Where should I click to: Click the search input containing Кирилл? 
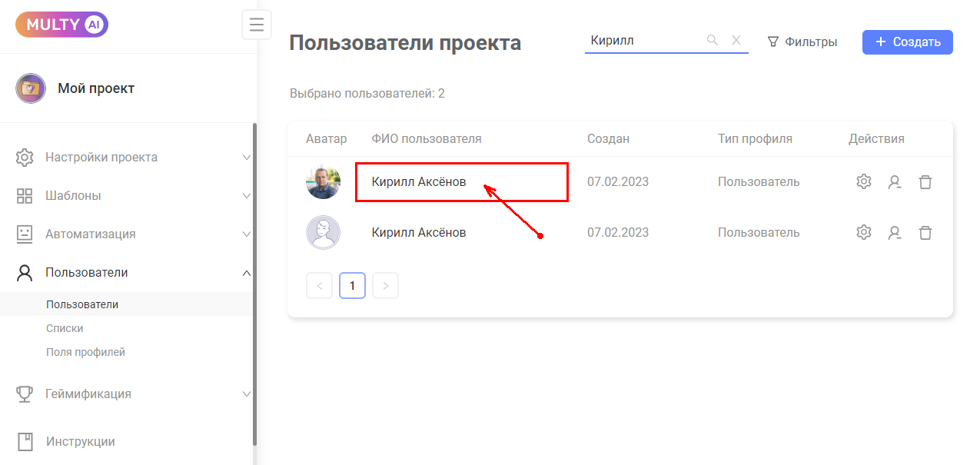click(x=642, y=41)
